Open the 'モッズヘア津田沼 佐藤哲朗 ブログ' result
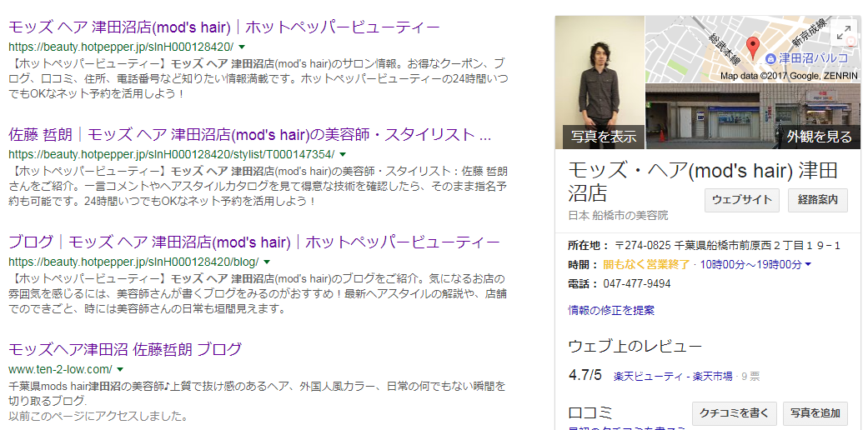The width and height of the screenshot is (868, 430). point(125,349)
